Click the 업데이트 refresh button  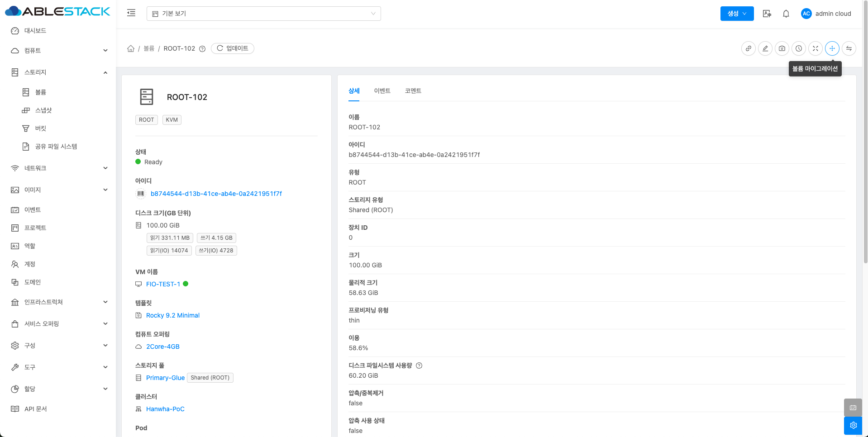233,48
